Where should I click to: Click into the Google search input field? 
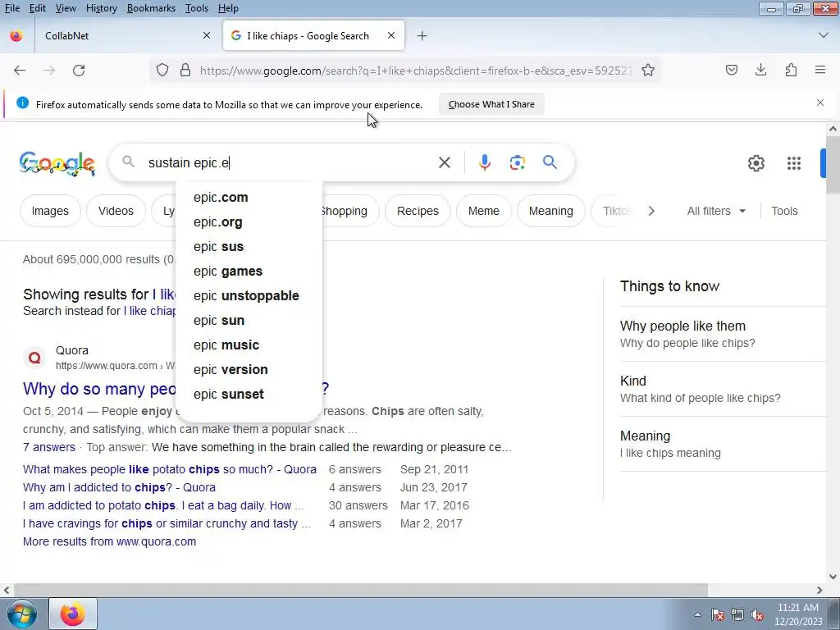290,162
